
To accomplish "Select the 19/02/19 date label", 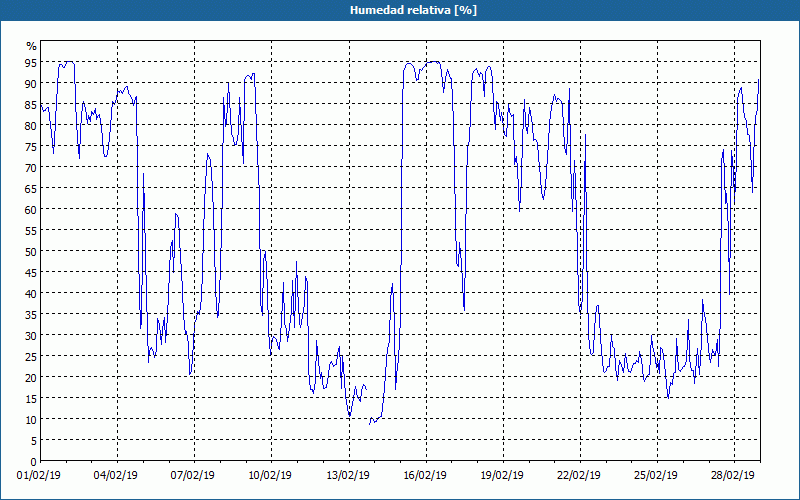I will pyautogui.click(x=502, y=476).
